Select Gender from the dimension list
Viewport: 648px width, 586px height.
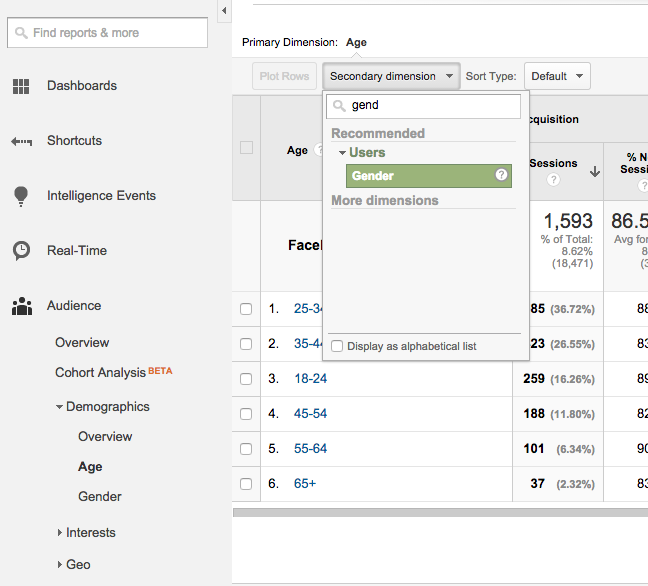click(373, 176)
